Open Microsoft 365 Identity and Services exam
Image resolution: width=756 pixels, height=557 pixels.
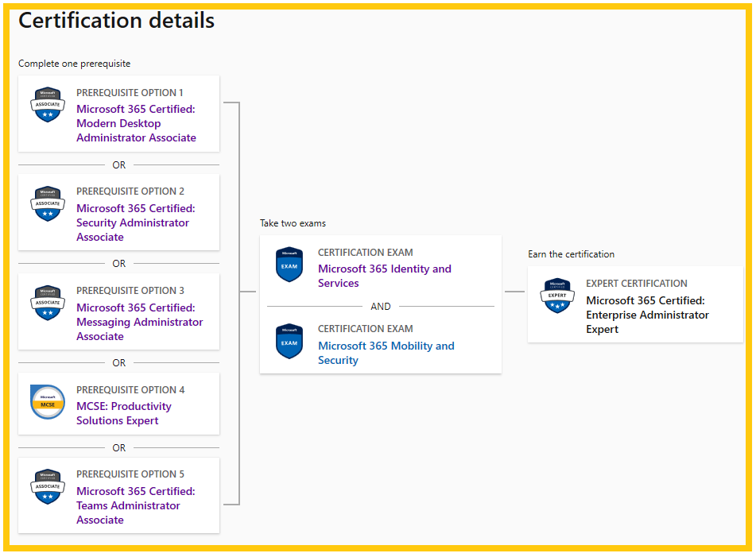tap(384, 276)
